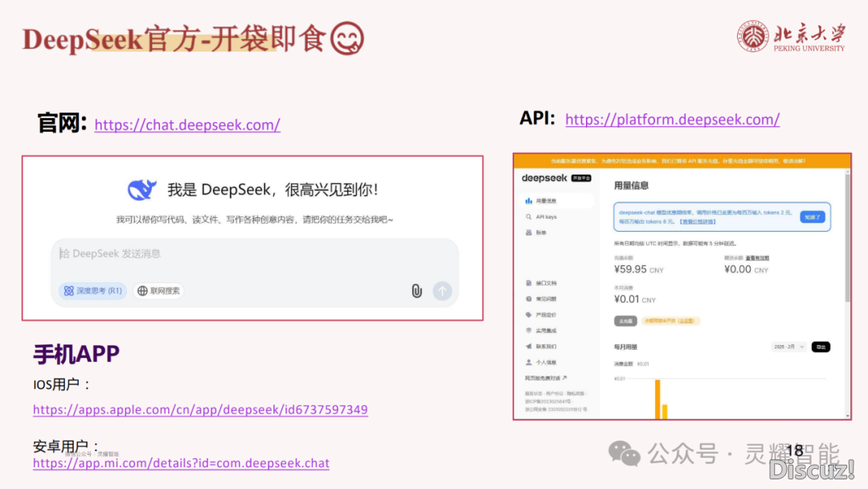Click the paperclip attach file icon
The image size is (868, 489).
pyautogui.click(x=417, y=290)
